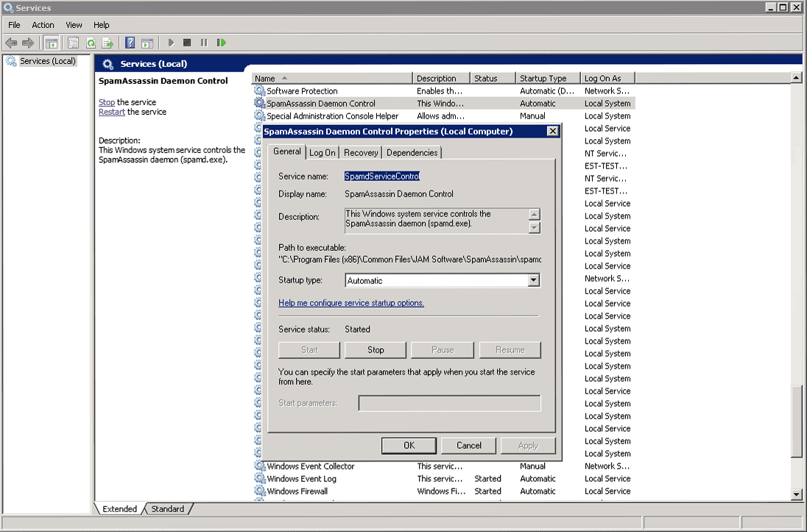807x532 pixels.
Task: Click the Restart Service toolbar icon
Action: (221, 43)
